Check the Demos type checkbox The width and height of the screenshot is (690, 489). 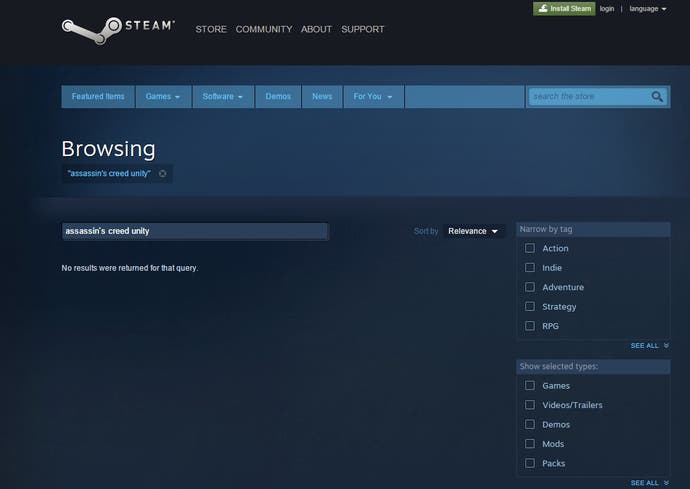530,424
